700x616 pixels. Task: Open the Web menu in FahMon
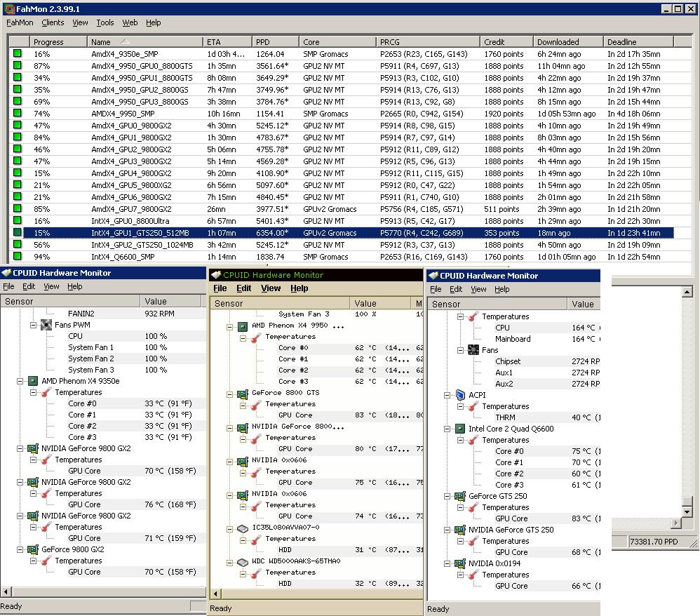[130, 22]
